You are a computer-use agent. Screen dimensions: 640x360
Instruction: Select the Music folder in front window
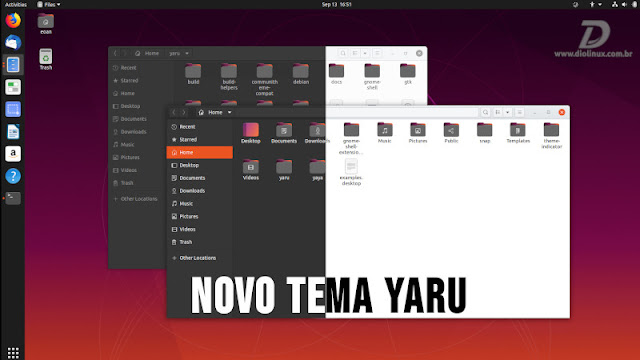pos(384,133)
